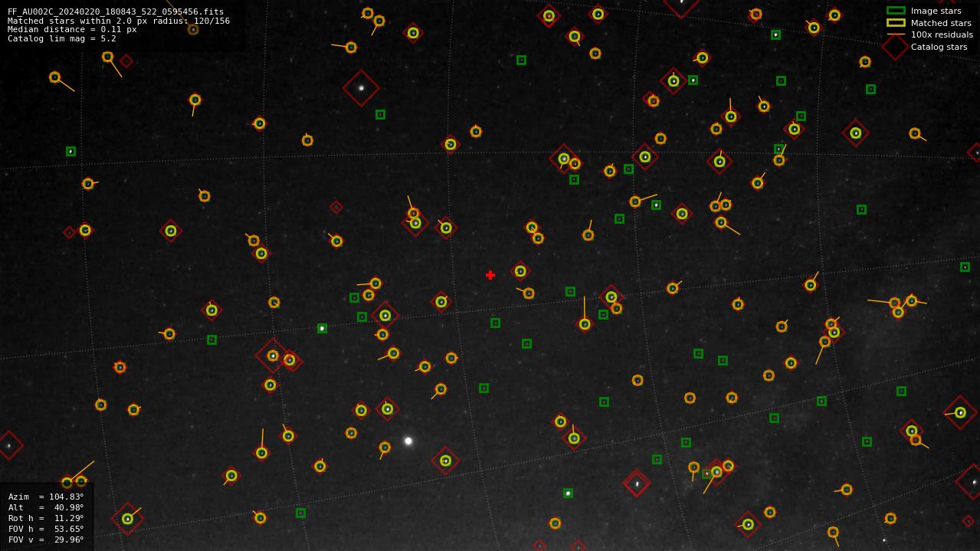Click the FITS file name text
The height and width of the screenshot is (551, 980).
(x=116, y=12)
